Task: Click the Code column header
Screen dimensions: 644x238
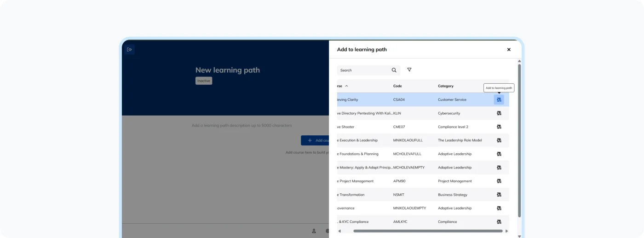Action: [x=397, y=86]
